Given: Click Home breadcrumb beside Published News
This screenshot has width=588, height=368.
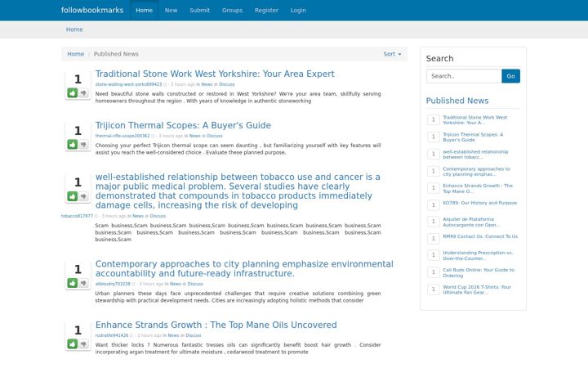Looking at the screenshot, I should point(75,54).
